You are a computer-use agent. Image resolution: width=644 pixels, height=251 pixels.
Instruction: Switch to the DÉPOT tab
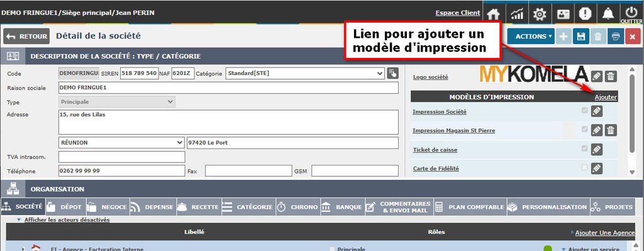coord(65,207)
